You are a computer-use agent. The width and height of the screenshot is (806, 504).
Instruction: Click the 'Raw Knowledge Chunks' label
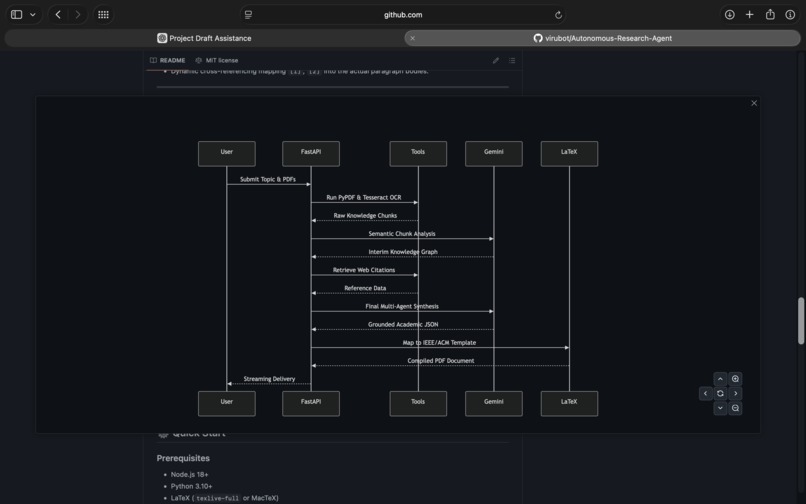[x=365, y=215]
